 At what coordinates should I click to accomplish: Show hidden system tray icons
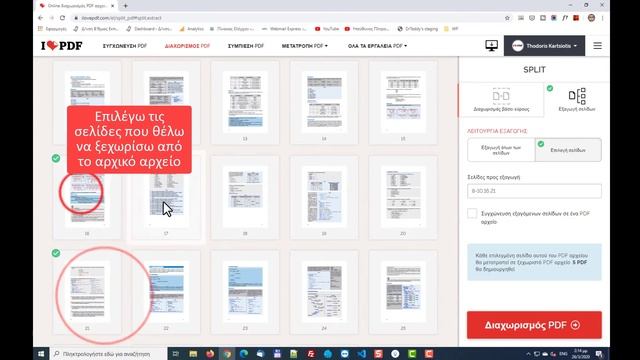pos(528,354)
